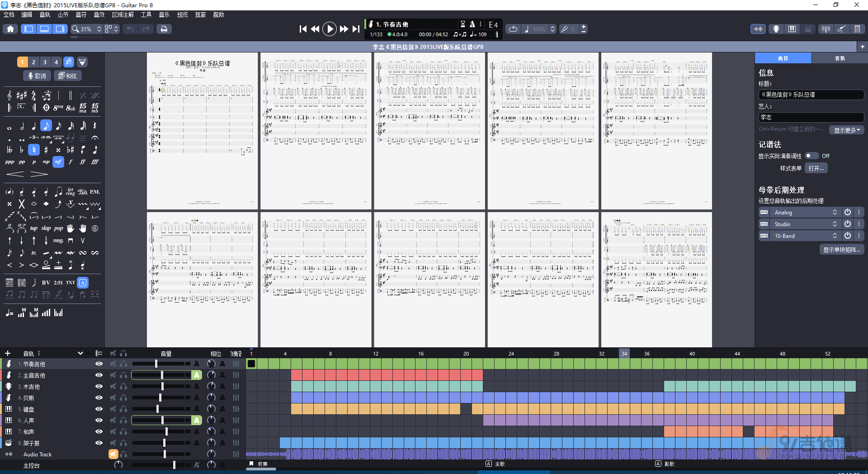Viewport: 868px width, 474px height.
Task: Open the 工具 menu
Action: coord(146,14)
